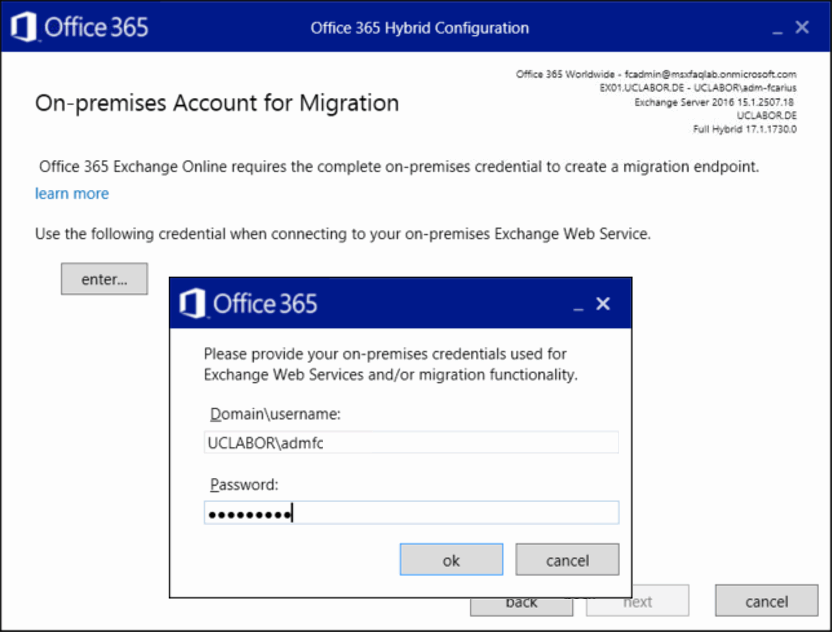
Task: Select 'On-premises Account for Migration' heading
Action: point(217,103)
